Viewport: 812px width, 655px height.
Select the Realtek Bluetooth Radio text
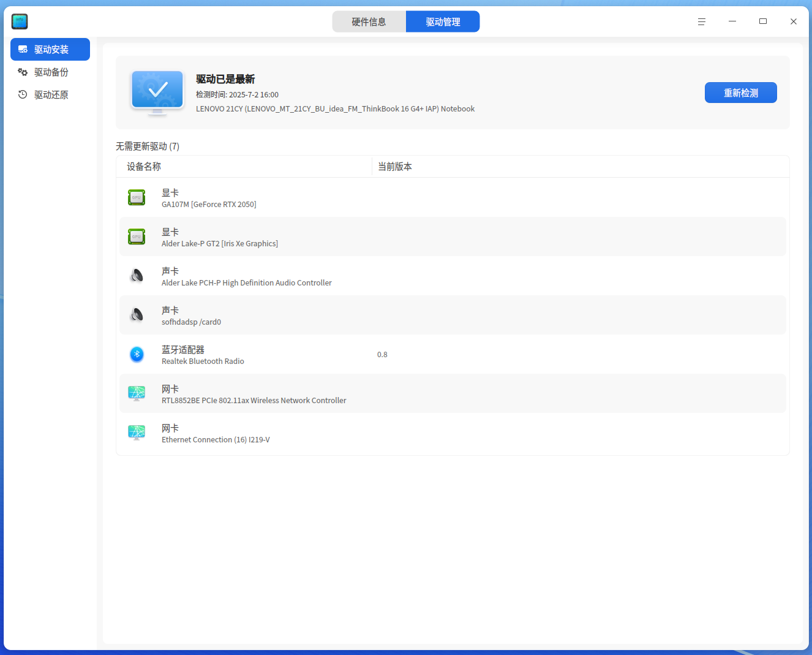point(203,362)
